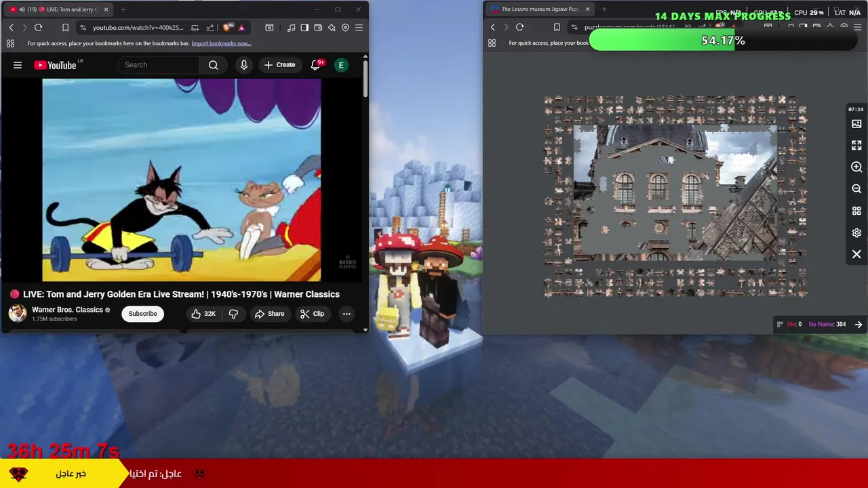Open the browser main menu in YouTube window
The height and width of the screenshot is (488, 868).
tap(359, 28)
